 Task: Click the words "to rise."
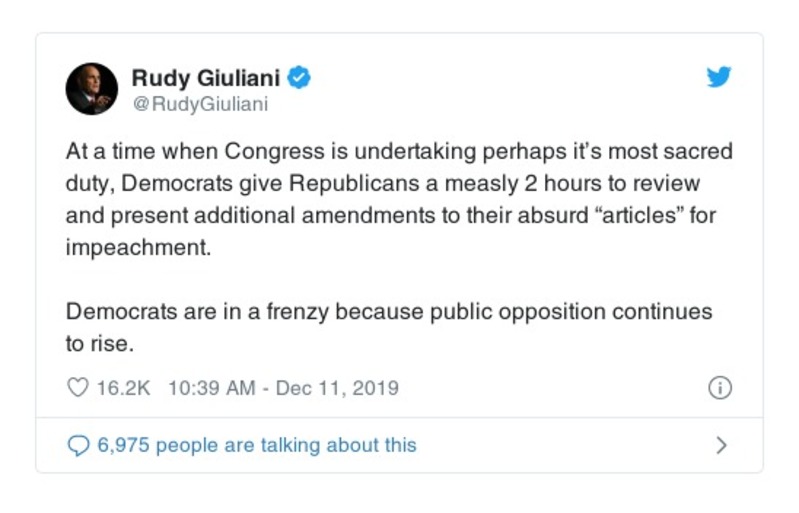pos(100,343)
